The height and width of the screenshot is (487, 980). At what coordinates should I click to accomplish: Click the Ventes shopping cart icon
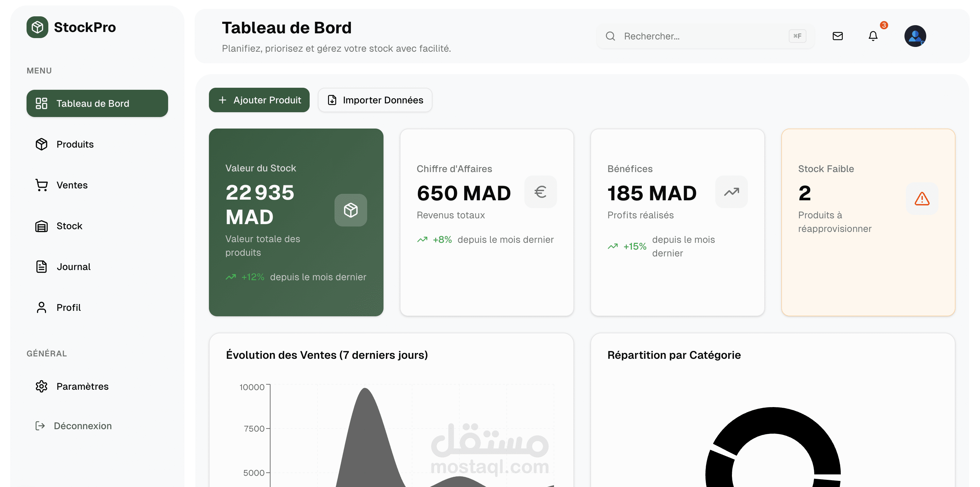[41, 185]
